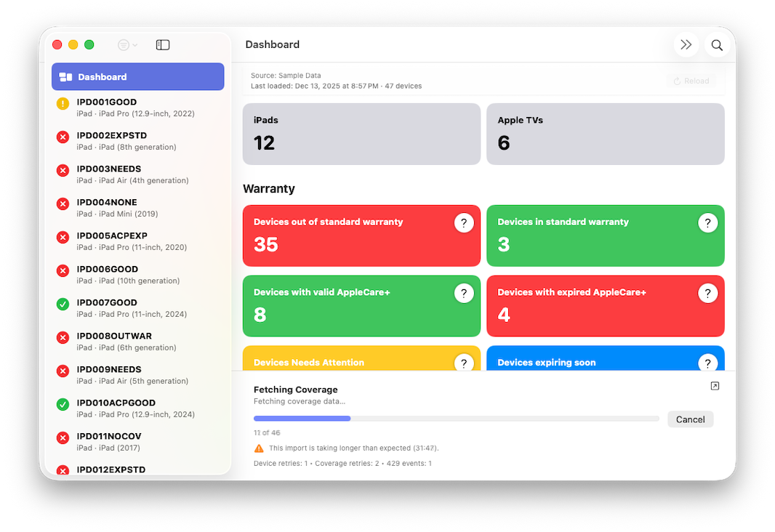Select Dashboard in the sidebar

pyautogui.click(x=137, y=77)
